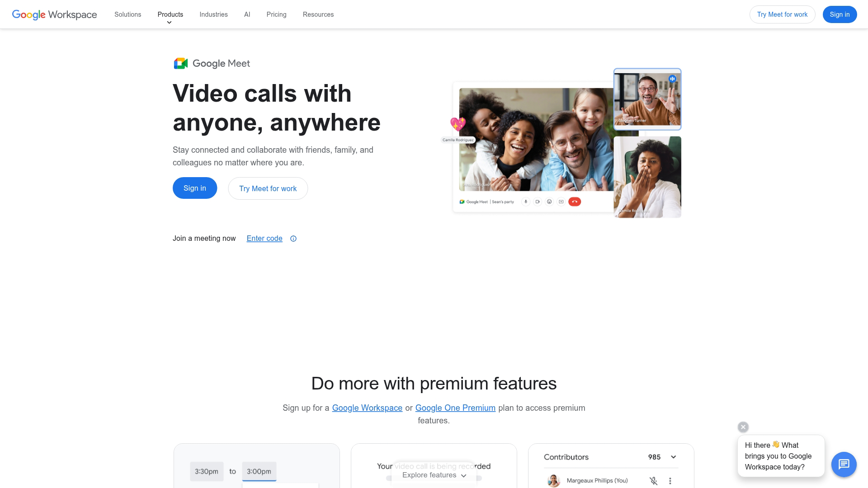
Task: Open the chat widget in the bottom corner
Action: (844, 465)
